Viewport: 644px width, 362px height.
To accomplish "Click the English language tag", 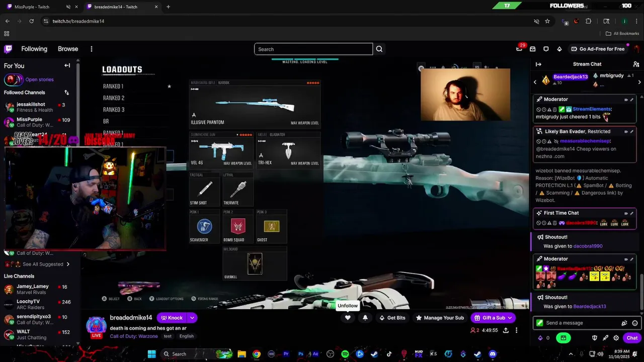I will (x=187, y=336).
